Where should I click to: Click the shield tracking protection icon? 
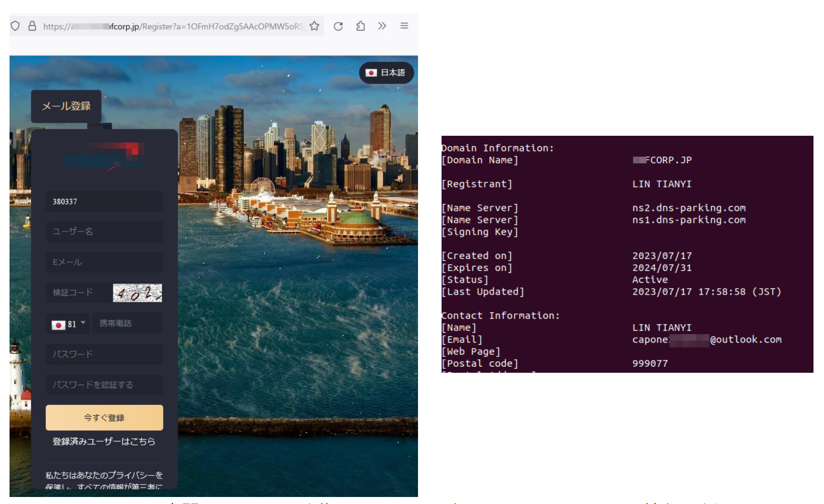[15, 26]
